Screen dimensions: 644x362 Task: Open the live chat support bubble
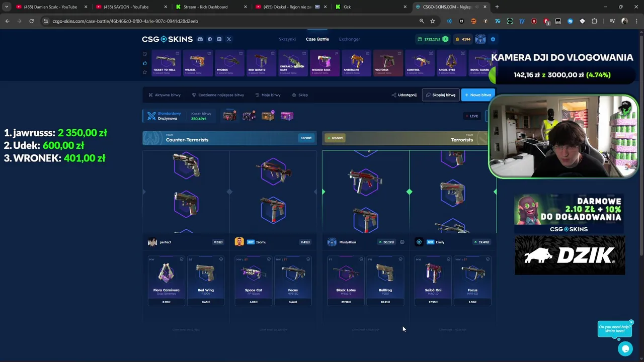point(625,348)
